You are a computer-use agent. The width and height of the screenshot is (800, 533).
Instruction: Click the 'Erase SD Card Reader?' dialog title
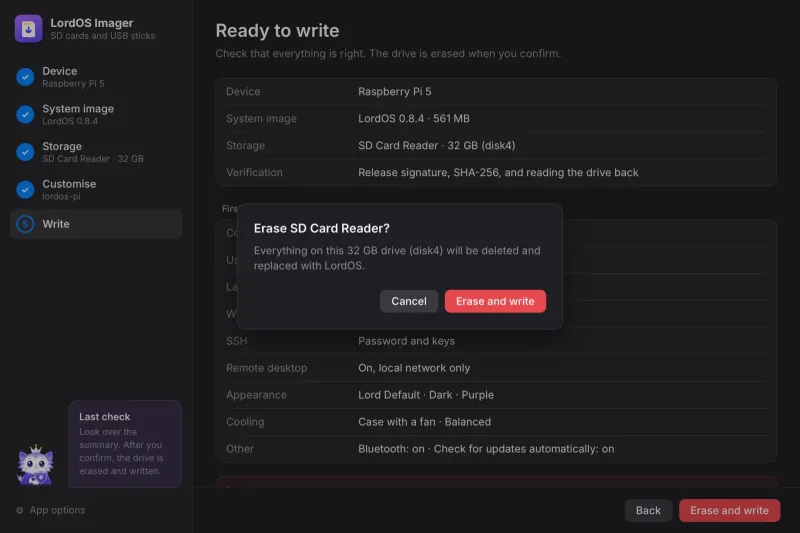321,229
